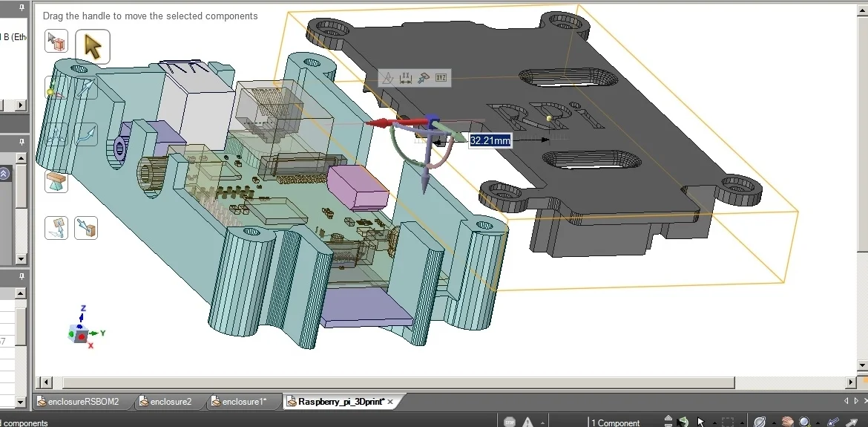
Task: Click the top-left panel's horizontal scroll right arrow
Action: coord(21,105)
